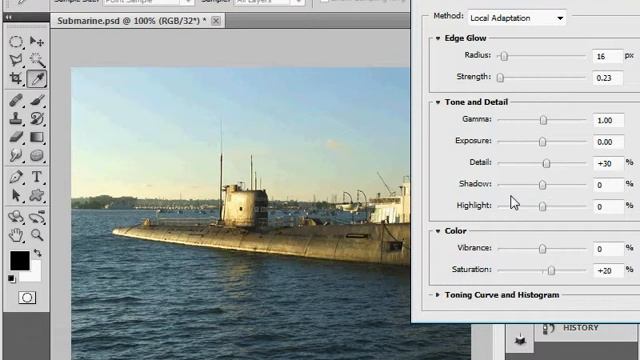The height and width of the screenshot is (360, 640).
Task: Select the Eyedropper tool
Action: [x=37, y=78]
